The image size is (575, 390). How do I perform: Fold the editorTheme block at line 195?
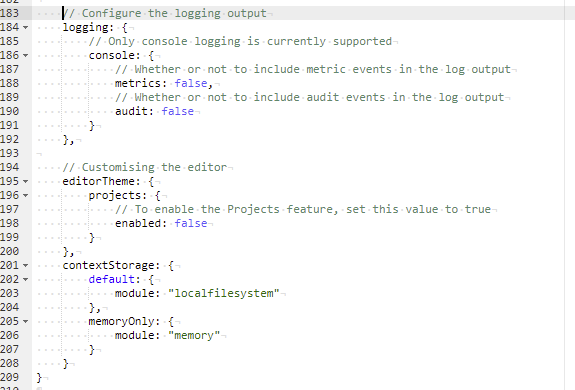click(x=25, y=181)
